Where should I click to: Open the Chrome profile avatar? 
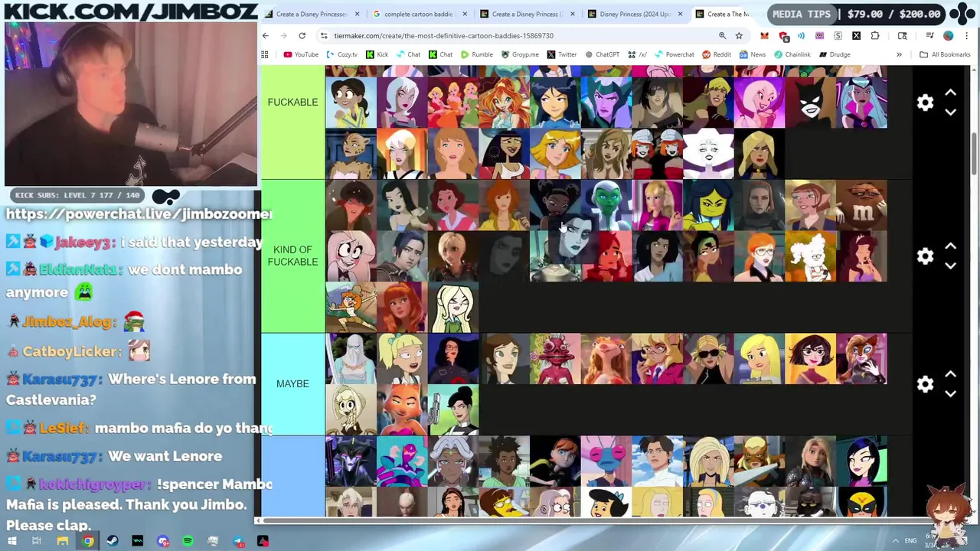click(948, 36)
